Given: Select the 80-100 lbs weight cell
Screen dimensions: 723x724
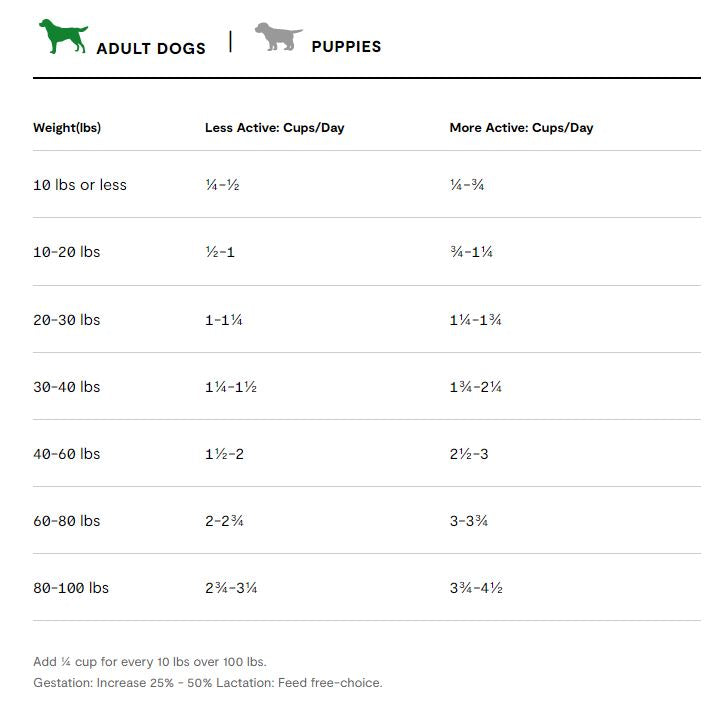Looking at the screenshot, I should click(x=71, y=588).
